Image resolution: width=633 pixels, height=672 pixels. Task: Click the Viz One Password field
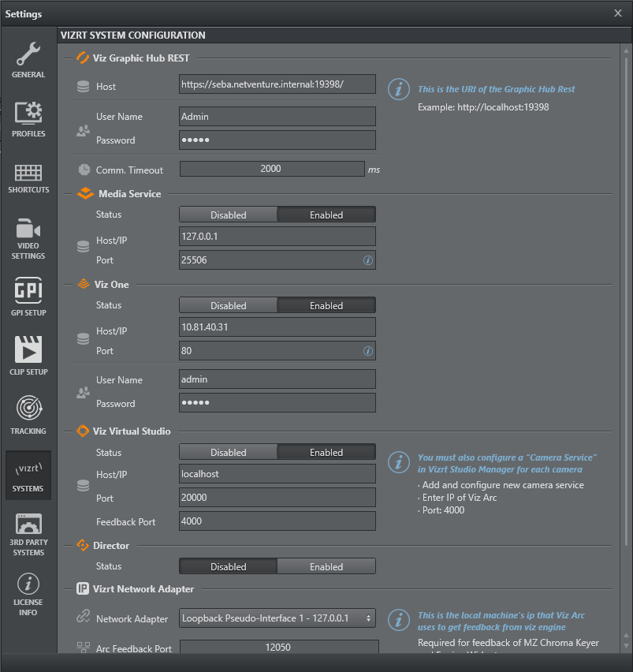click(x=277, y=403)
